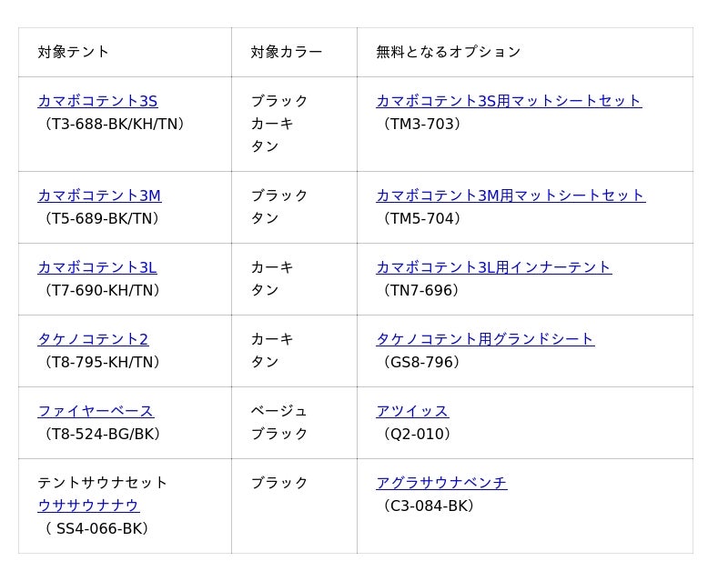
Task: Click the 無料となるオプション column header
Action: point(449,52)
